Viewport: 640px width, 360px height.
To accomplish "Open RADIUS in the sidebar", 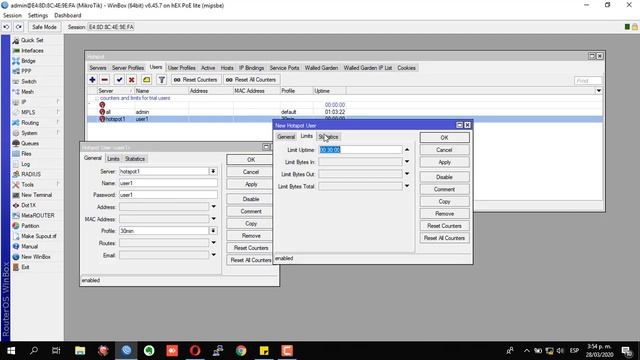I will click(31, 174).
